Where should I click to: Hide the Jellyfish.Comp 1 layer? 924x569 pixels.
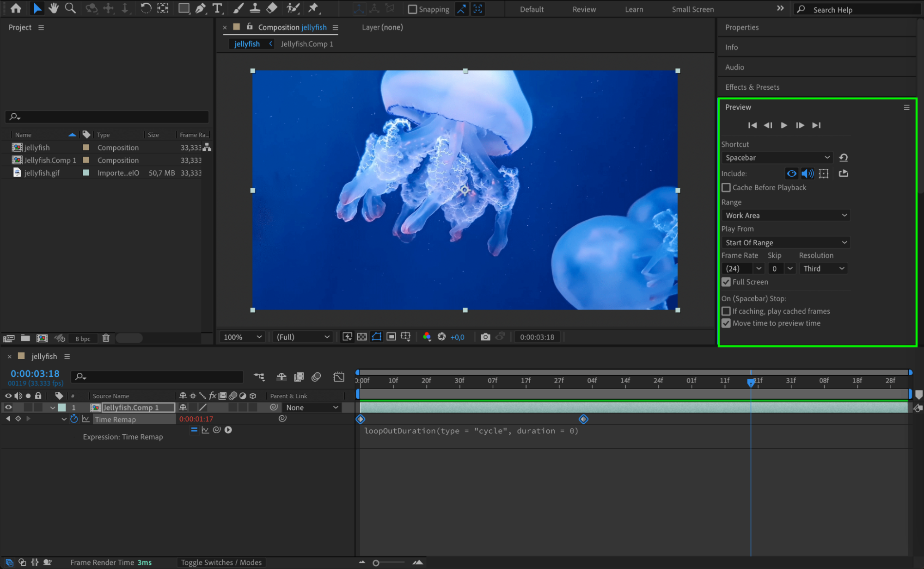[x=8, y=407]
